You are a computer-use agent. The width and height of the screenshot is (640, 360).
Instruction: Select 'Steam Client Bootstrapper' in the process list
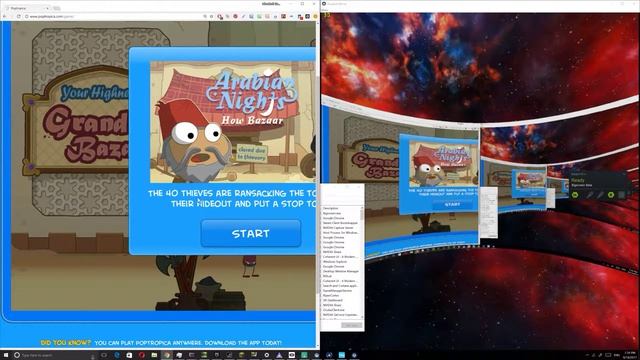pos(341,223)
